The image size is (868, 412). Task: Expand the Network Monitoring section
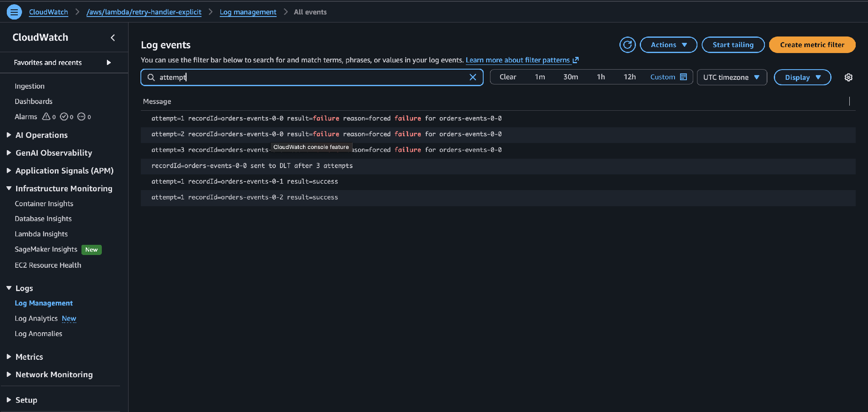[9, 375]
